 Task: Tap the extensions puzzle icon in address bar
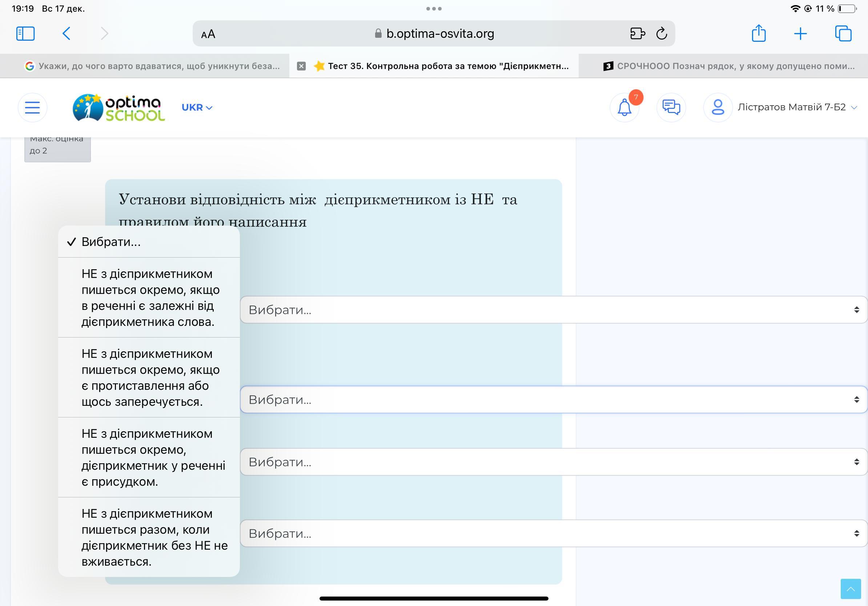point(638,34)
